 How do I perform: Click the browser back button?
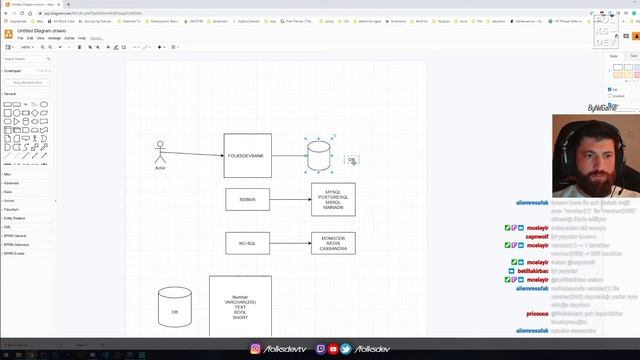(x=6, y=13)
